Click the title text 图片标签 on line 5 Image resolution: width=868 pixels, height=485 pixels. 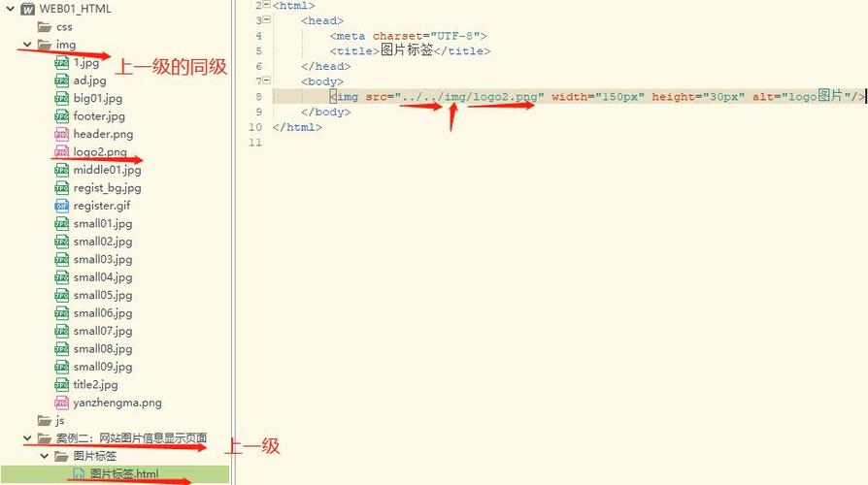(x=406, y=49)
